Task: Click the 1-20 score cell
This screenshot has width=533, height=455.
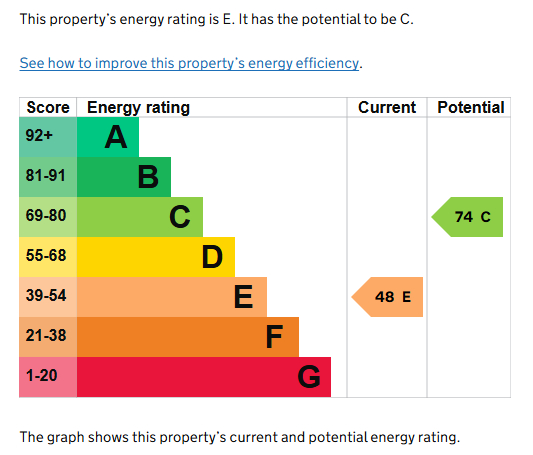Action: coord(48,377)
